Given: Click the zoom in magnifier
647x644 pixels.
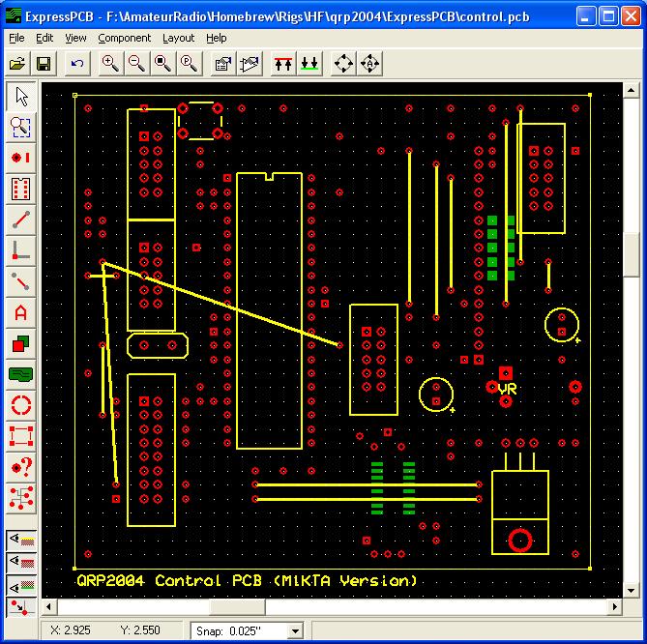Looking at the screenshot, I should 110,64.
